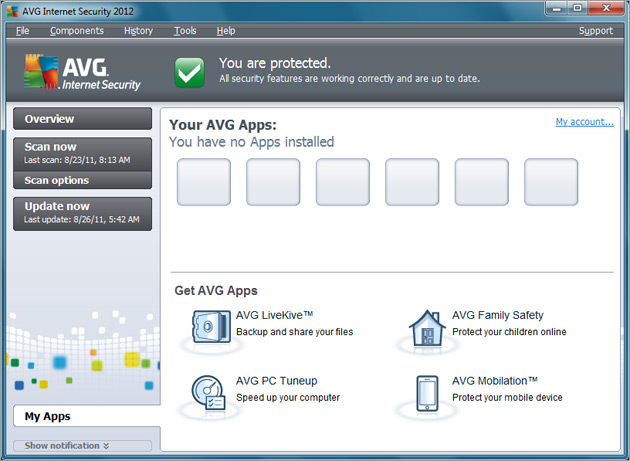Click 'Last scan: 8/23/11, 8:13 AM' text
Image resolution: width=630 pixels, height=461 pixels.
click(77, 160)
